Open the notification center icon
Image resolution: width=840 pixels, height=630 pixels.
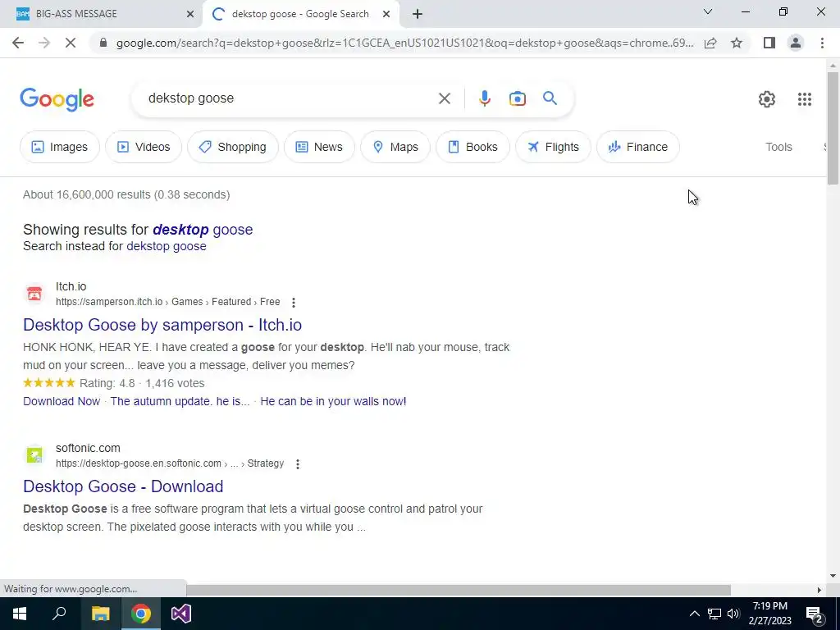point(815,614)
